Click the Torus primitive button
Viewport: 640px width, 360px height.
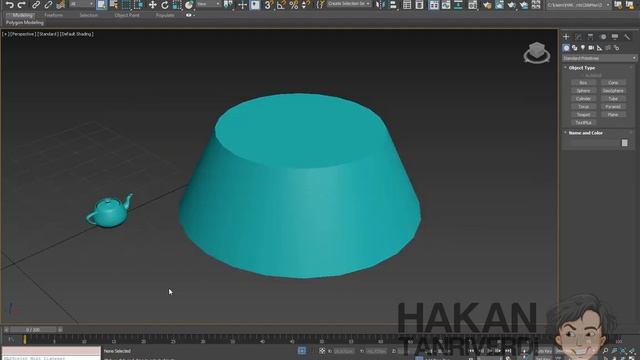coord(583,107)
